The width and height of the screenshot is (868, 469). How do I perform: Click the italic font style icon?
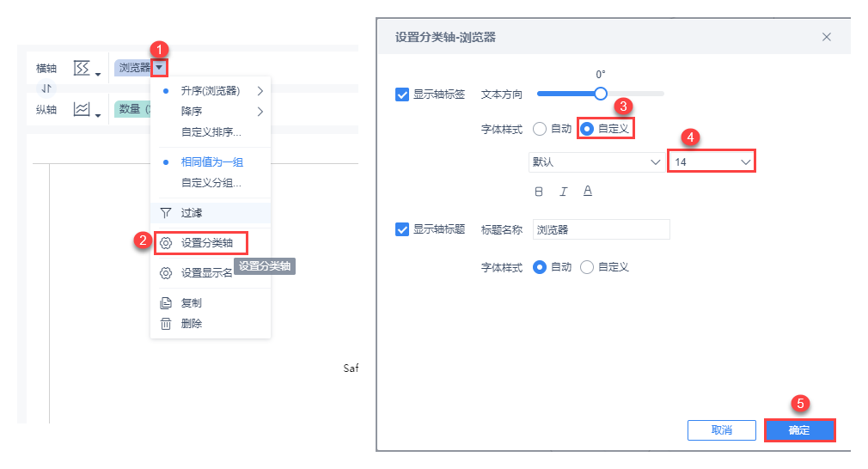(x=564, y=192)
